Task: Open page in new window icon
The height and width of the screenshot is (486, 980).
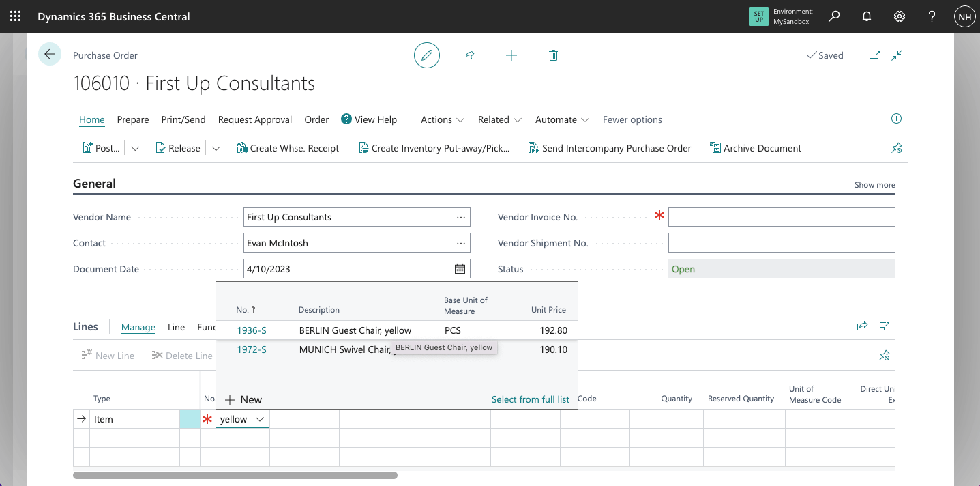Action: (x=874, y=55)
